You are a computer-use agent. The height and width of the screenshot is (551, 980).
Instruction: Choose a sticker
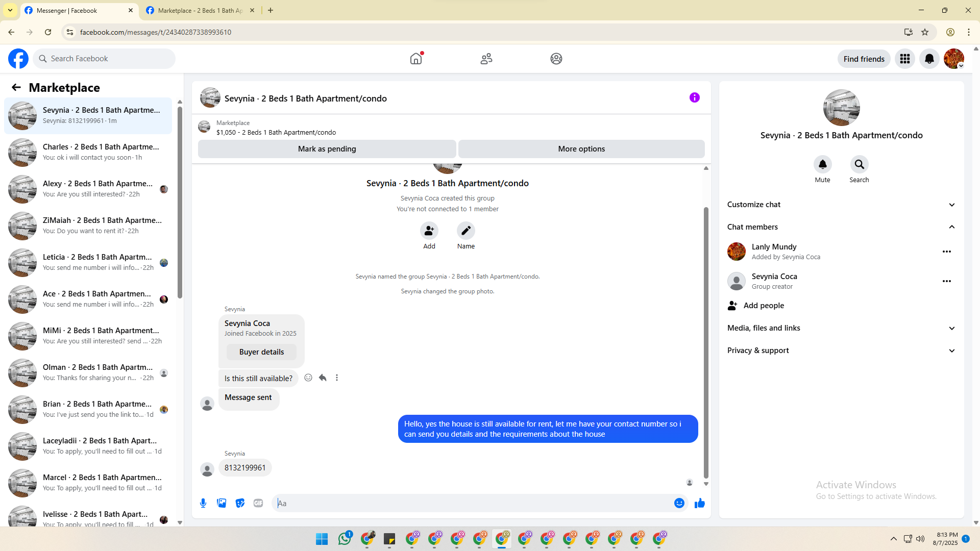[240, 503]
